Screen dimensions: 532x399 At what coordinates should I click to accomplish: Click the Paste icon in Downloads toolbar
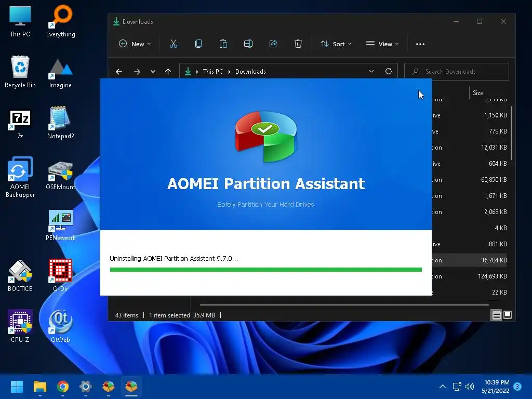click(x=223, y=44)
